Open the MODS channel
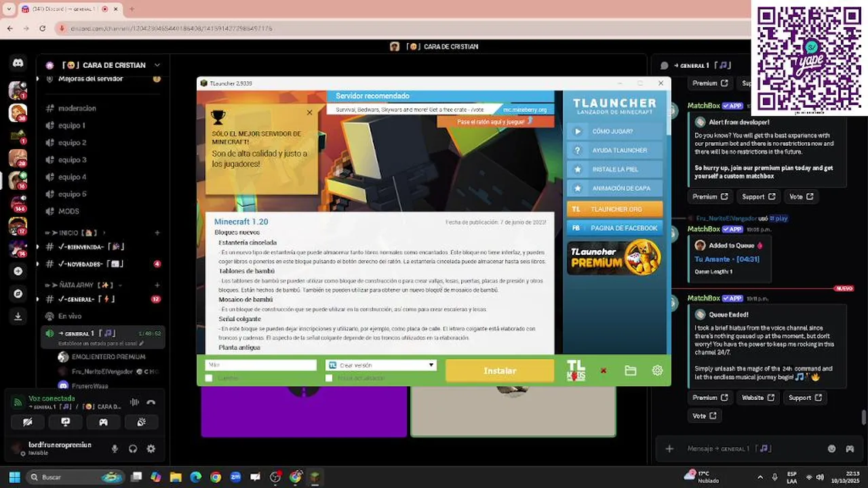868x488 pixels. coord(68,211)
